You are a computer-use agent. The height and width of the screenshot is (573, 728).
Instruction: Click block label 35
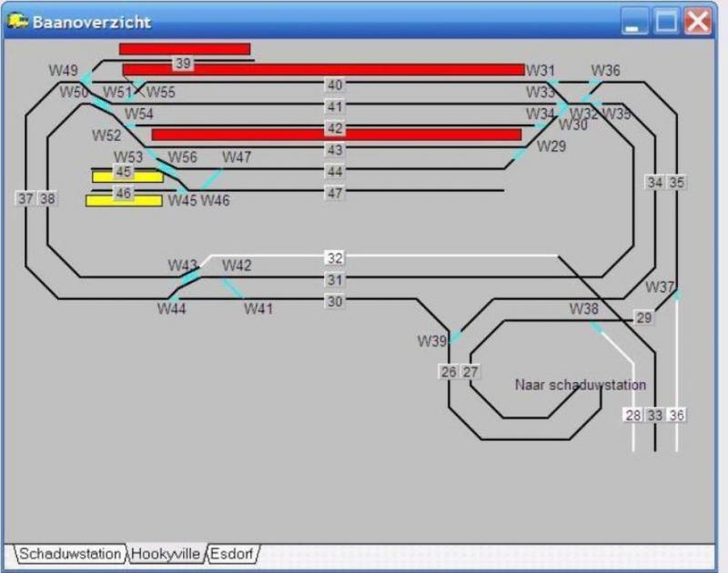[x=676, y=182]
